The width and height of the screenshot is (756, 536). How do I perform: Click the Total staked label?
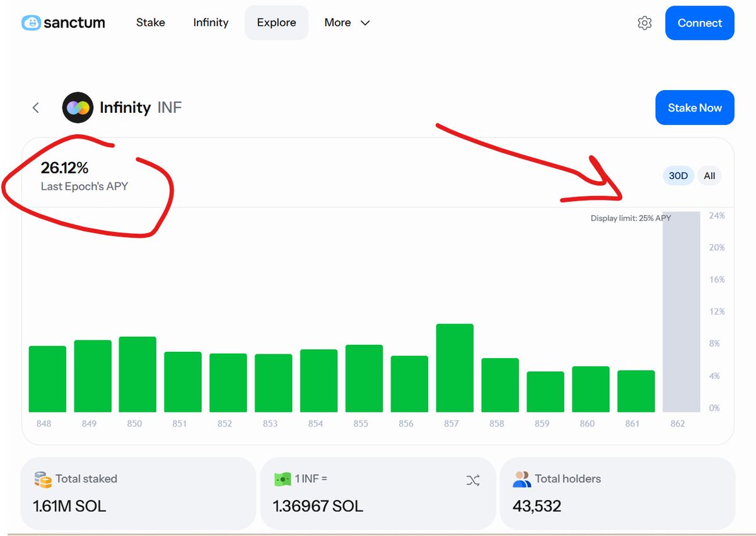[x=86, y=479]
